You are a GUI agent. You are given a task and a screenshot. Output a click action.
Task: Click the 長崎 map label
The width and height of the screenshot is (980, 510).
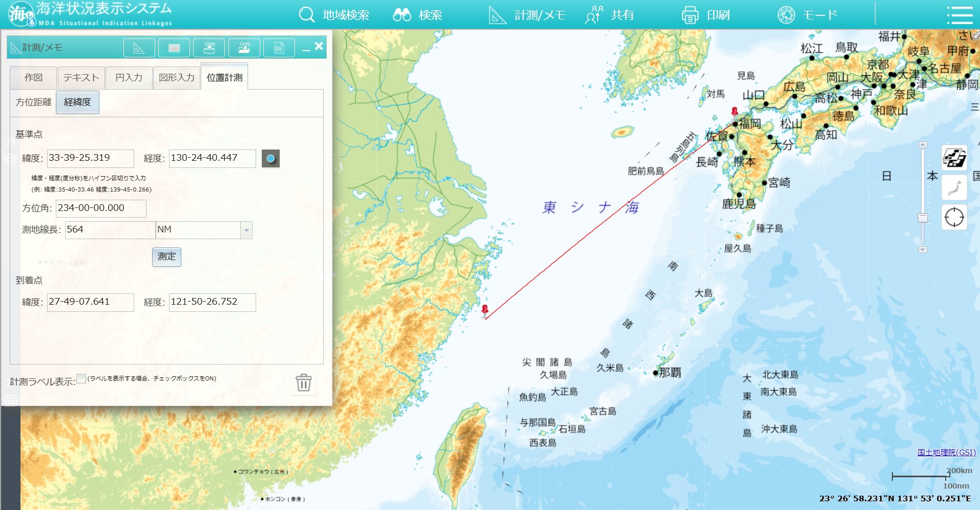[707, 162]
